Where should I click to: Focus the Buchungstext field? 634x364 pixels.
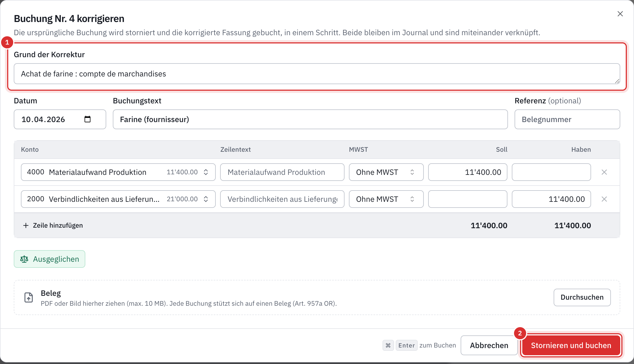coord(310,119)
